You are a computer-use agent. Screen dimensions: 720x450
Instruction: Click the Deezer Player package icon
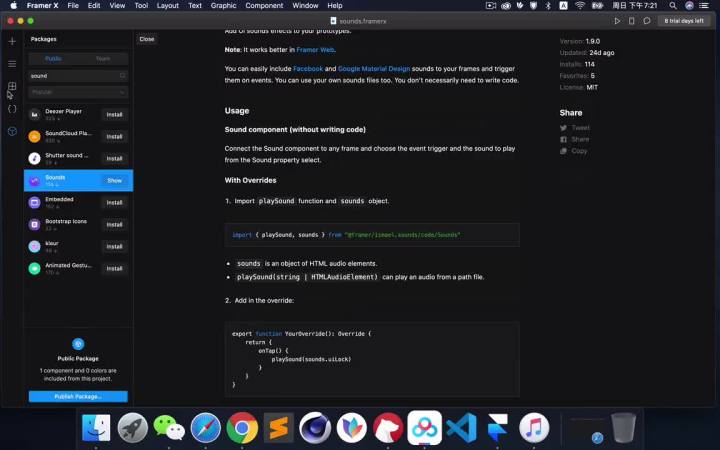coord(34,114)
